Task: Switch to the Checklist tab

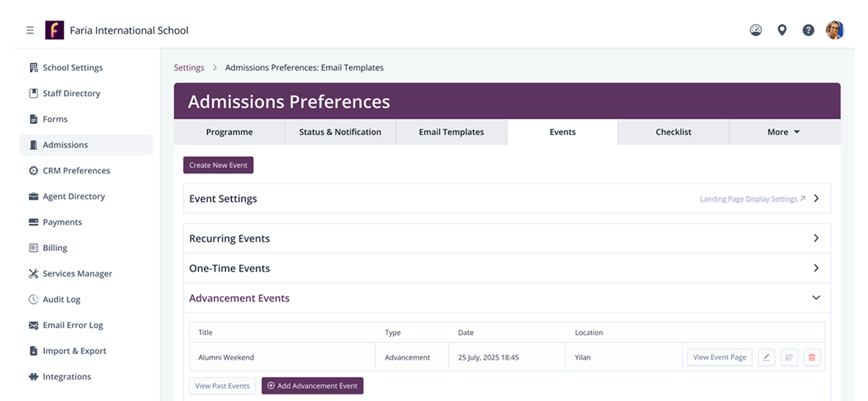Action: click(x=673, y=133)
